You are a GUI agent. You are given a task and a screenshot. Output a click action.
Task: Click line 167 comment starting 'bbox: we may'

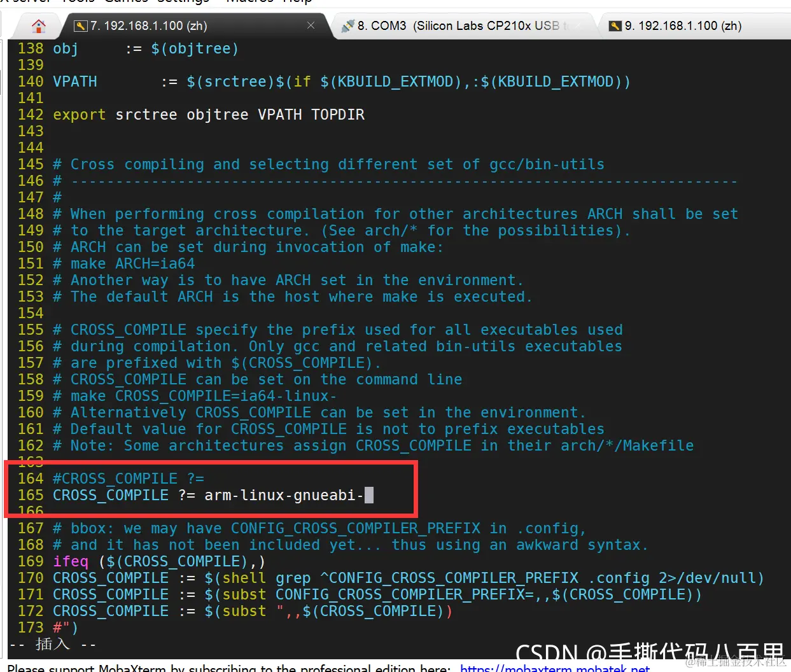click(319, 529)
